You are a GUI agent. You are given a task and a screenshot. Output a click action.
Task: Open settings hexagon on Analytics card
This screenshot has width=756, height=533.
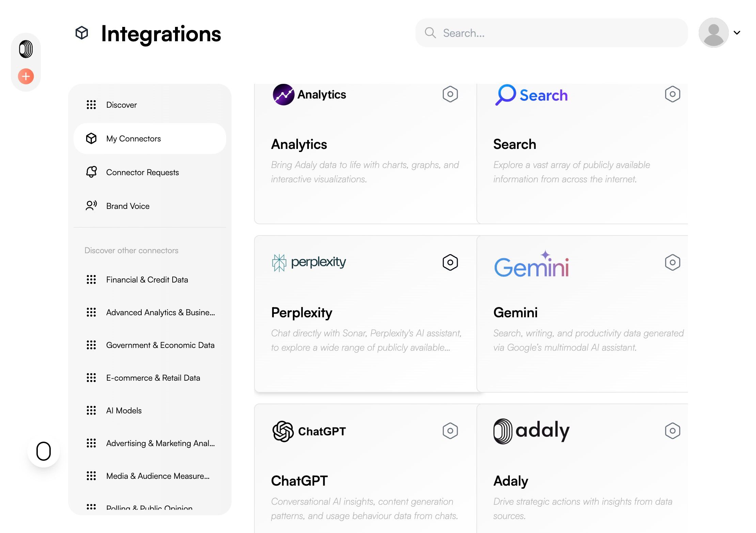[x=450, y=94]
